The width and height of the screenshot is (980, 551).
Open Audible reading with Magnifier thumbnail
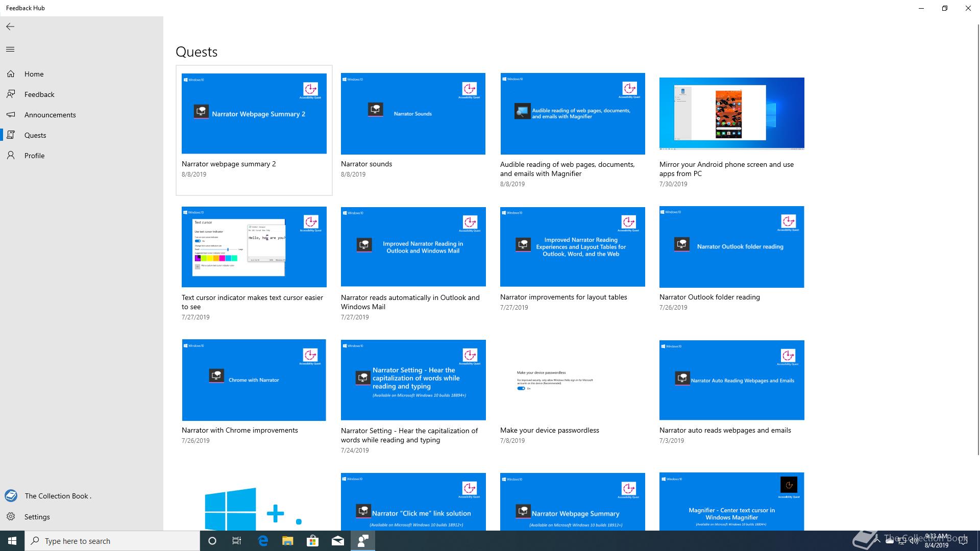573,113
